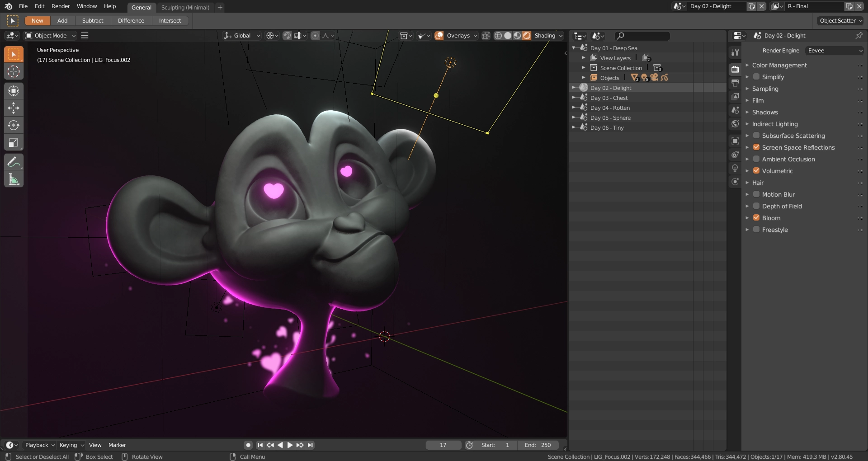Open the Render menu

[61, 6]
